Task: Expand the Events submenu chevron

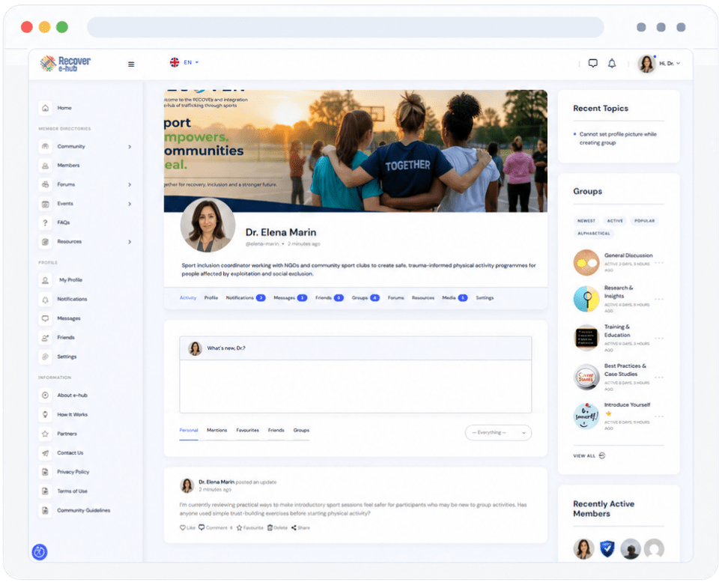Action: pos(130,204)
